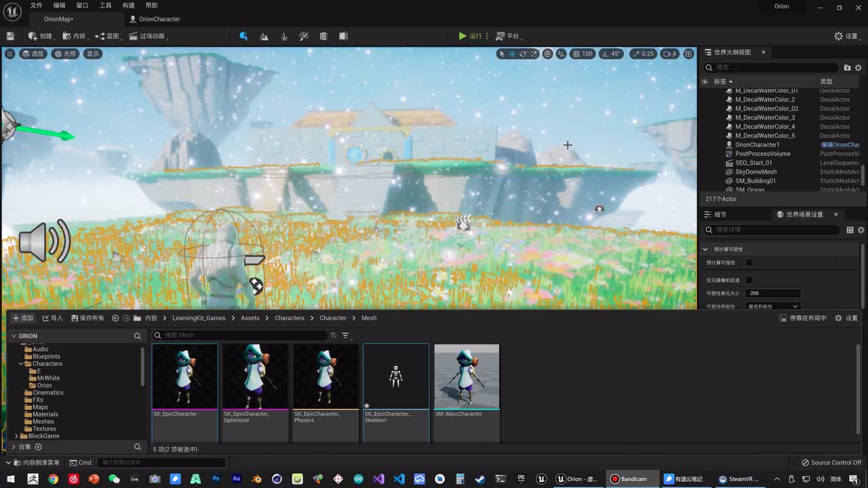
Task: Collapse the Characters folder in tree
Action: click(21, 364)
